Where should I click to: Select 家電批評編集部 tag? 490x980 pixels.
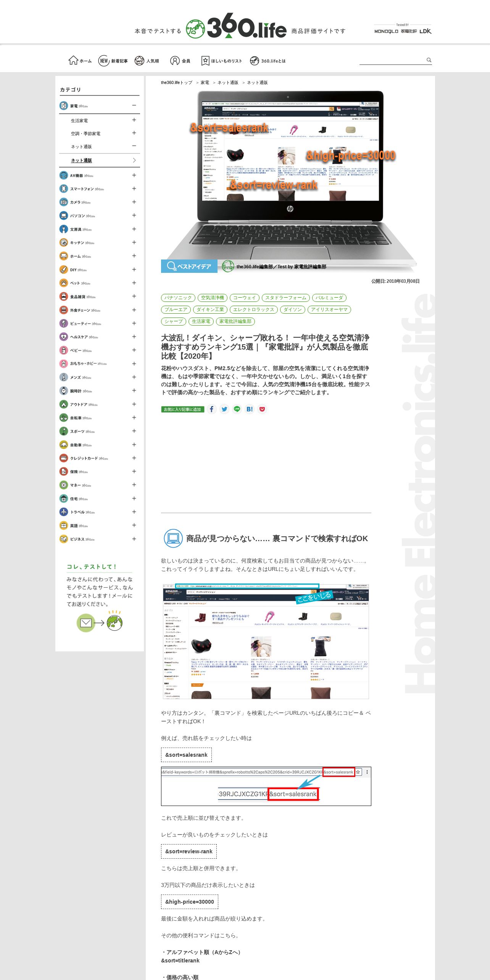235,321
